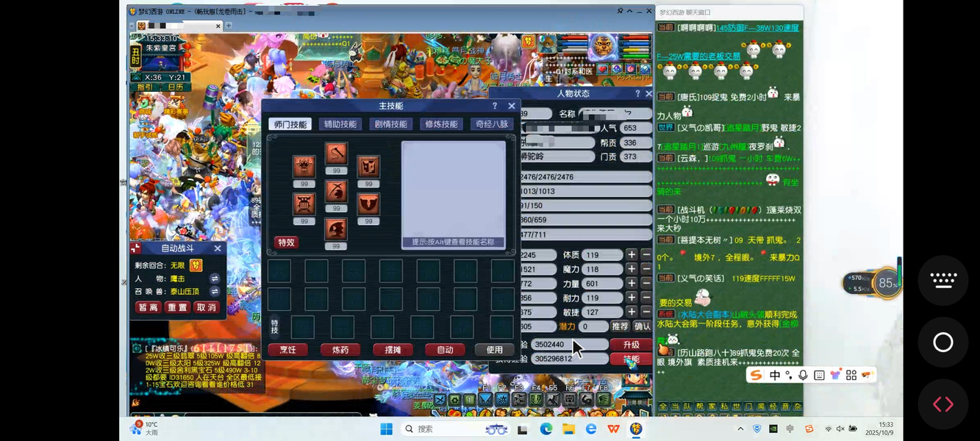Image resolution: width=980 pixels, height=441 pixels.
Task: Switch to the 师门技能 tab
Action: [290, 124]
